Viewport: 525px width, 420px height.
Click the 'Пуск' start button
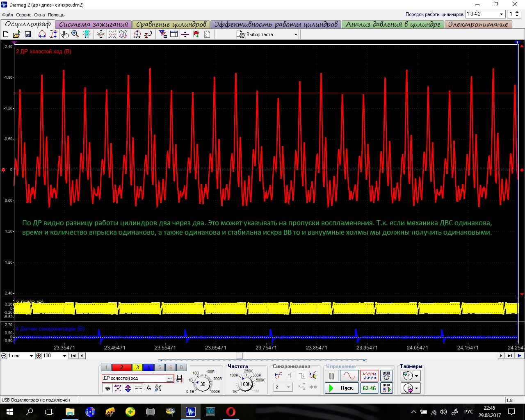click(341, 388)
